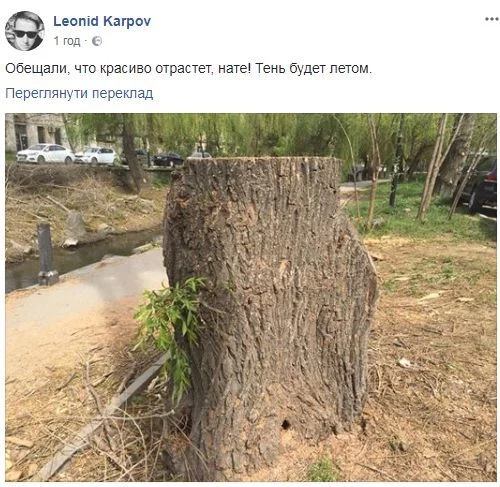The height and width of the screenshot is (487, 500).
Task: Open the post permalink '1 год' timestamp
Action: tap(67, 41)
